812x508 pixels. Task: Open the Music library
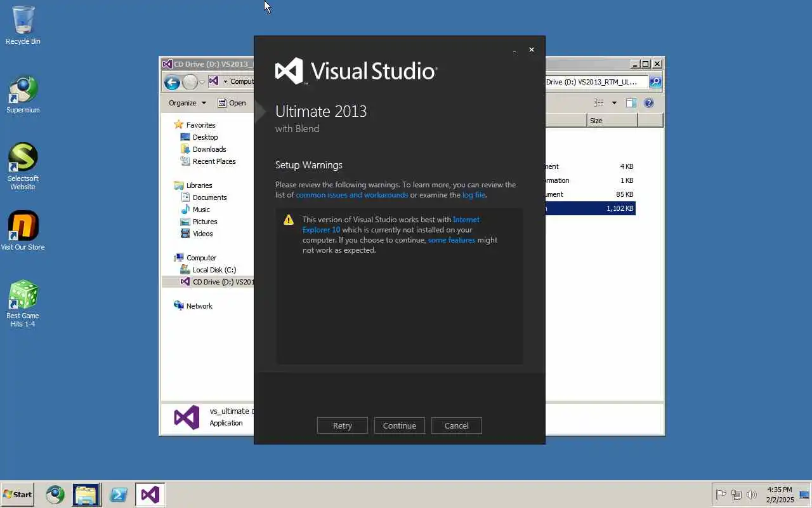point(201,210)
